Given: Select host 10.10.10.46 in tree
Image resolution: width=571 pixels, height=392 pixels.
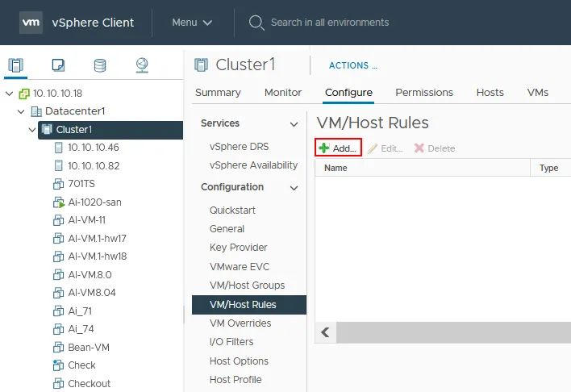Looking at the screenshot, I should coord(93,148).
